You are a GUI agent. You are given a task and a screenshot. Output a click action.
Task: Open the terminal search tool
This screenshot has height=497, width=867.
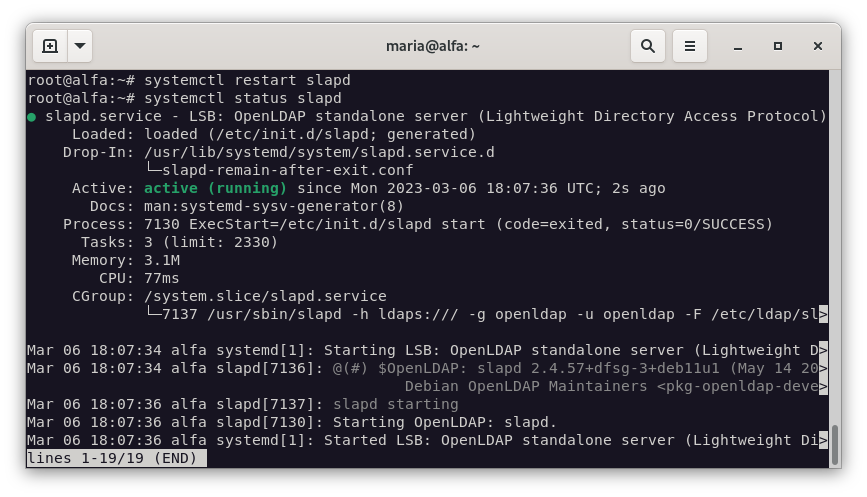coord(648,46)
